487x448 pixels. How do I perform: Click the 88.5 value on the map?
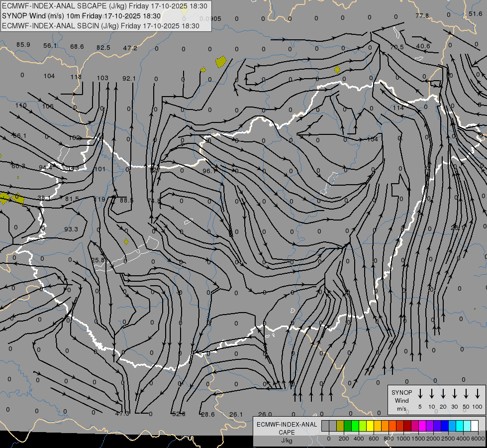(127, 201)
